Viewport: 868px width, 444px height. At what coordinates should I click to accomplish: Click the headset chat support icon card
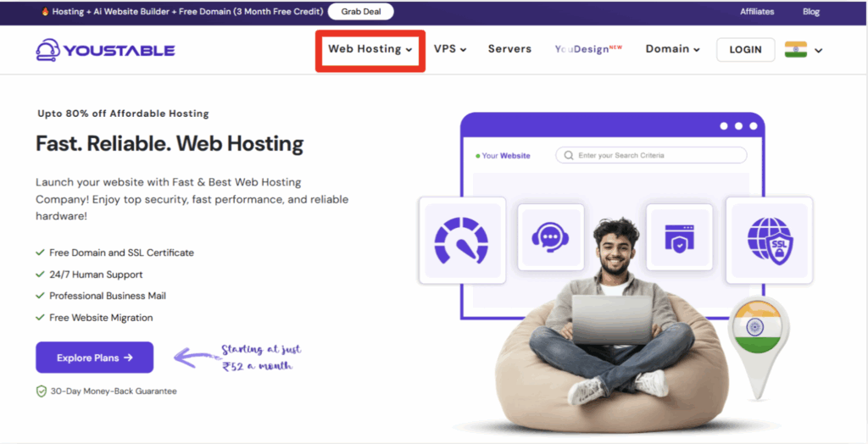click(x=551, y=237)
